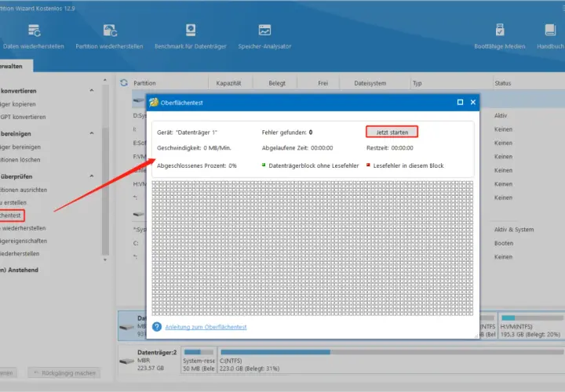Image resolution: width=565 pixels, height=392 pixels.
Task: Click 'Anstehend' sidebar heading
Action: tap(19, 270)
